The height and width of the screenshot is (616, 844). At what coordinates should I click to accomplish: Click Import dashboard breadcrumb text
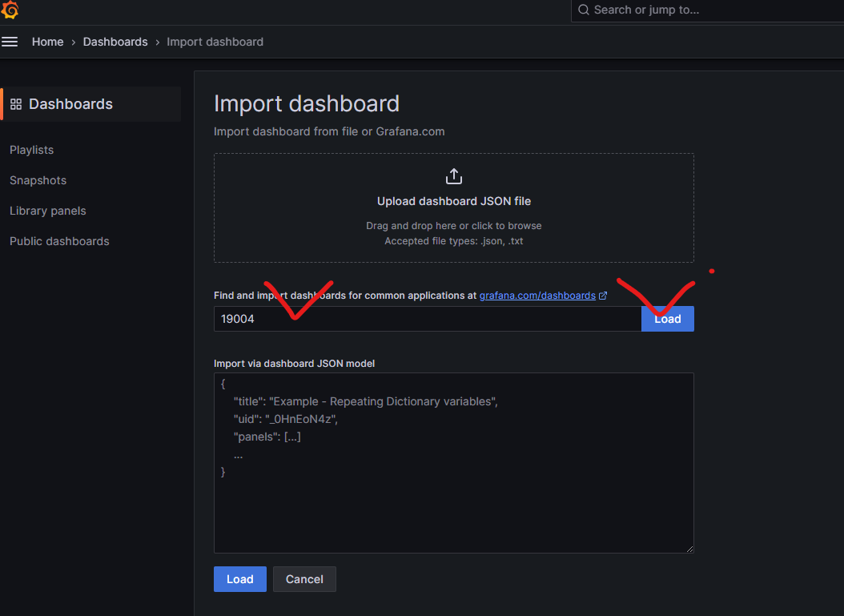215,42
